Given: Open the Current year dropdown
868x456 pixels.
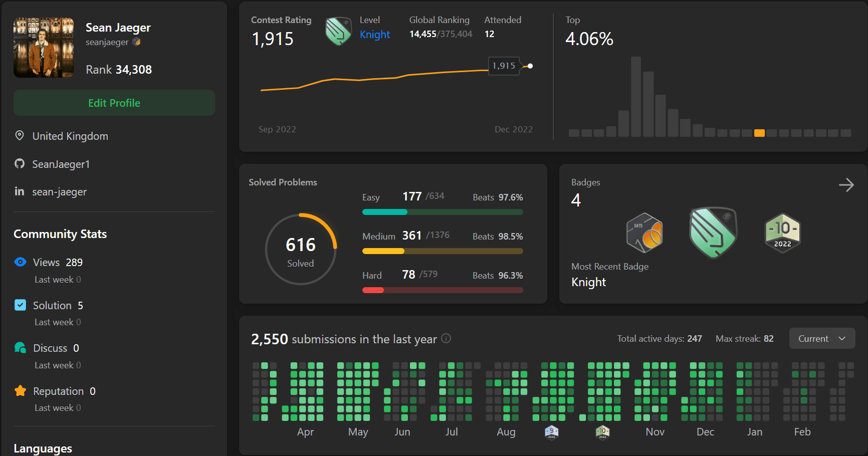Looking at the screenshot, I should pyautogui.click(x=821, y=338).
